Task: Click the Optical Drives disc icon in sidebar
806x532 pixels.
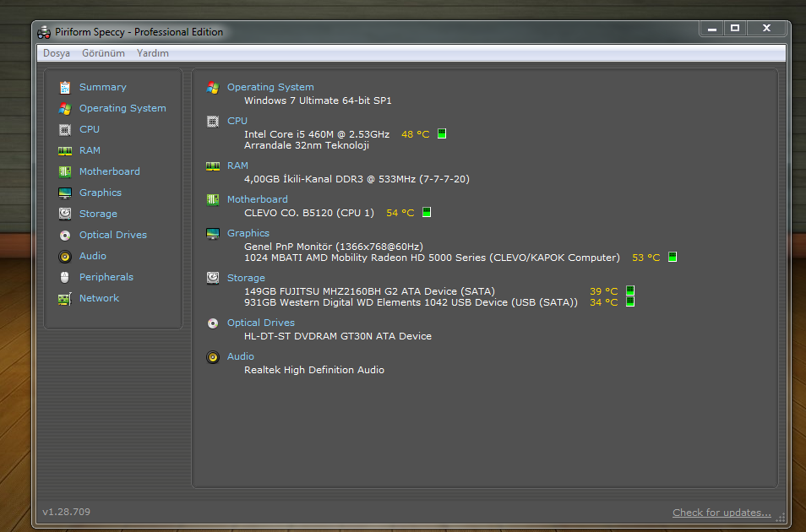Action: (x=65, y=235)
